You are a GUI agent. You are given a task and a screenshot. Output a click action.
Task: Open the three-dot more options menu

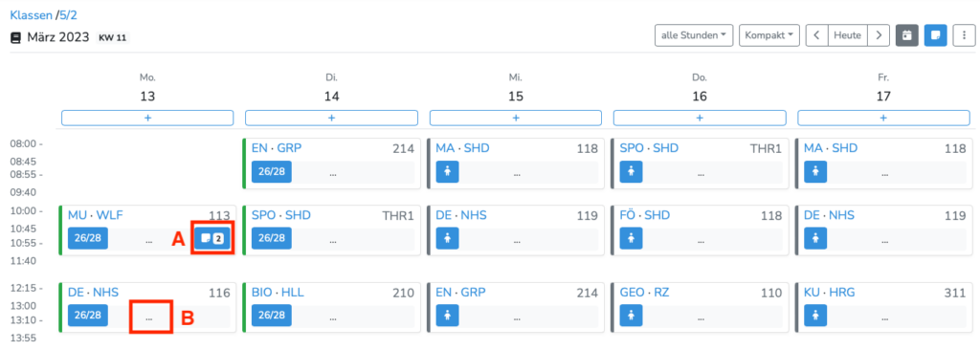(963, 35)
